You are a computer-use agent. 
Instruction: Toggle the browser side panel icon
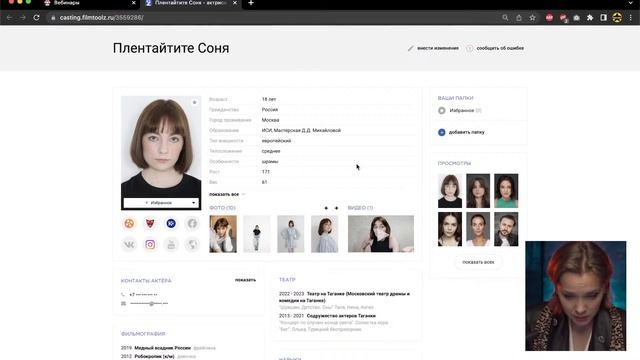click(x=603, y=18)
